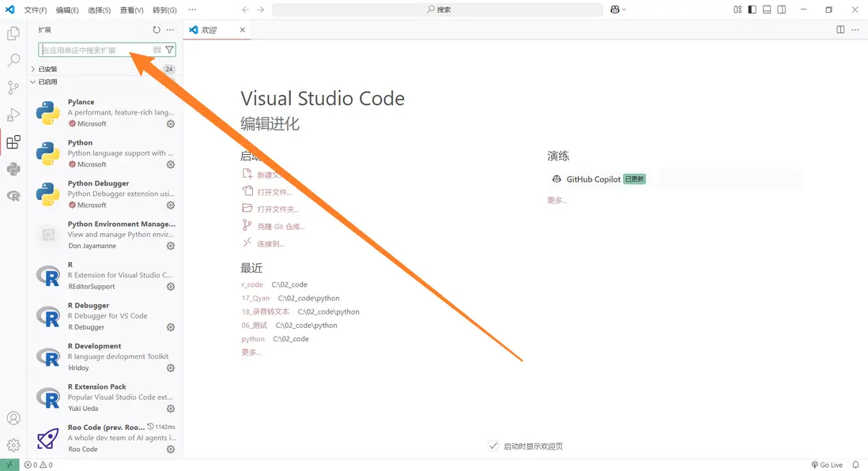Screen dimensions: 868x471
Task: Toggle the primary side bar
Action: pyautogui.click(x=752, y=9)
